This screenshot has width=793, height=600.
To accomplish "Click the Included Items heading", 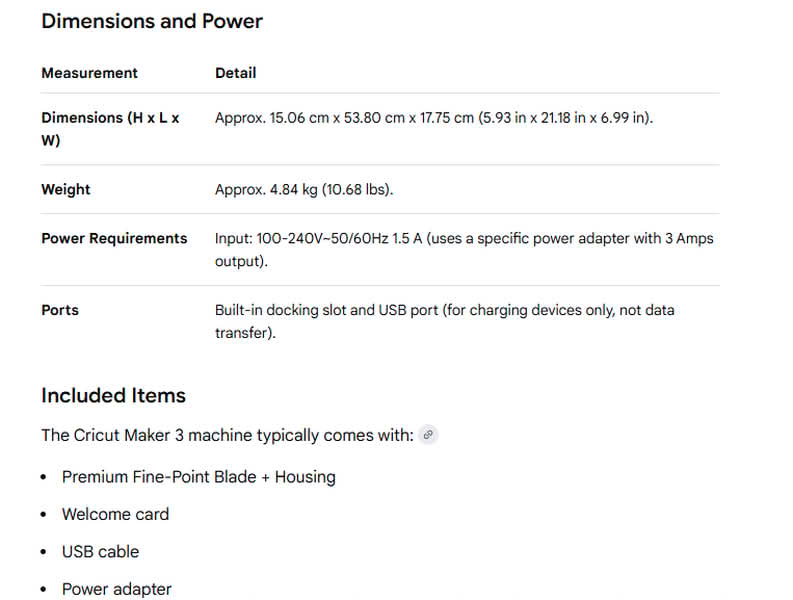I will click(x=113, y=396).
